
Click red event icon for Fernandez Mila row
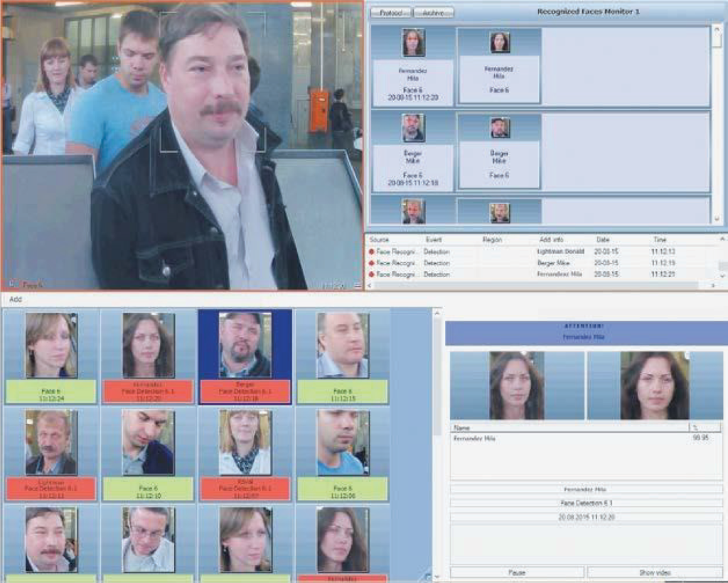372,274
